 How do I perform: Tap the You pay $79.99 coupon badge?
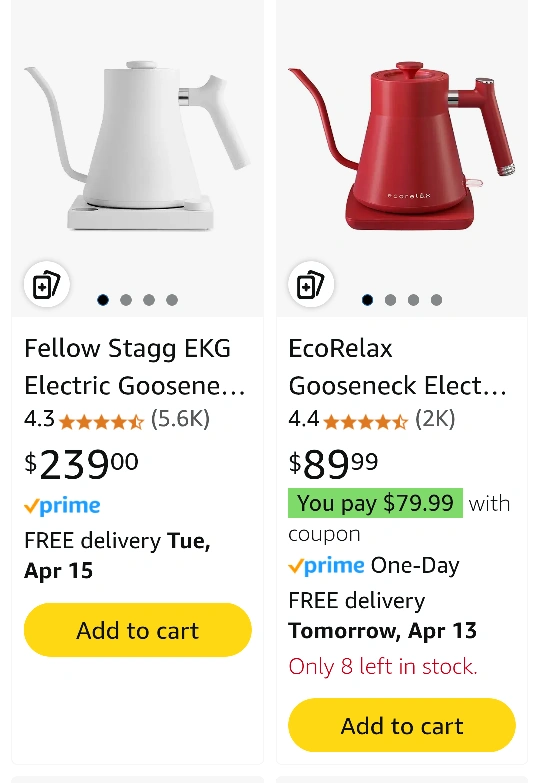(375, 503)
